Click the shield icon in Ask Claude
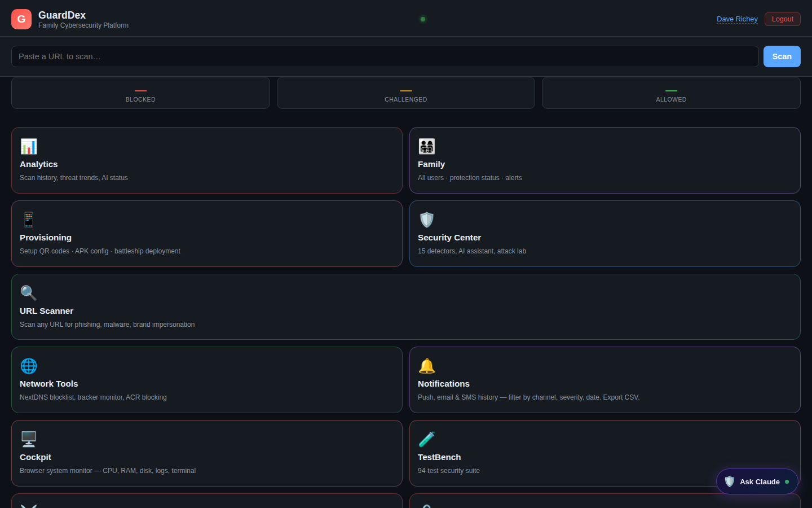This screenshot has height=508, width=812. [x=730, y=481]
